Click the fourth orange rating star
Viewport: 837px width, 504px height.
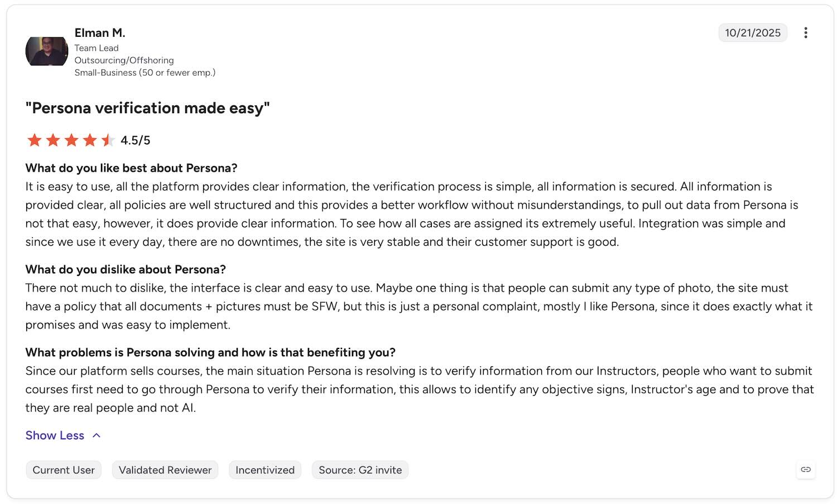coord(90,140)
